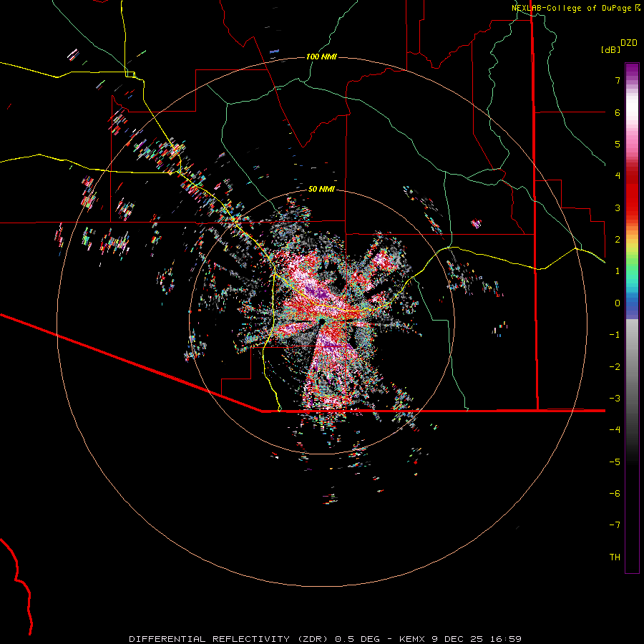644x644 pixels.
Task: Click the 3 value on color scale
Action: click(x=618, y=208)
